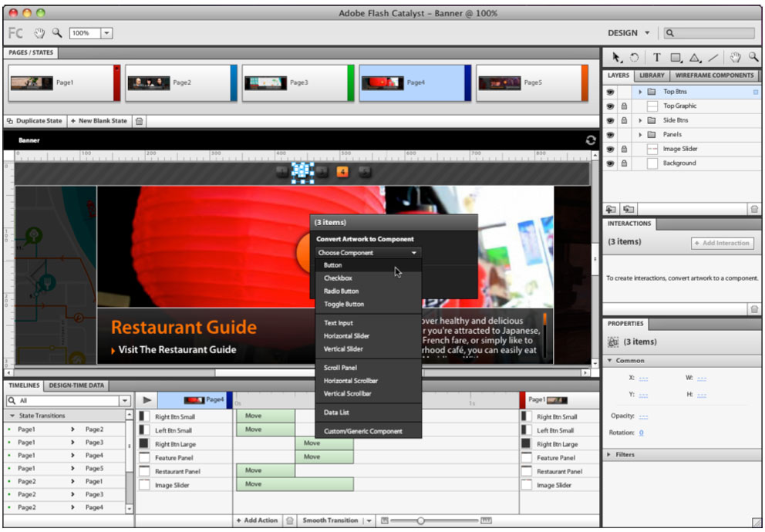
Task: Delete state using trash icon in Pages/States
Action: [x=139, y=121]
